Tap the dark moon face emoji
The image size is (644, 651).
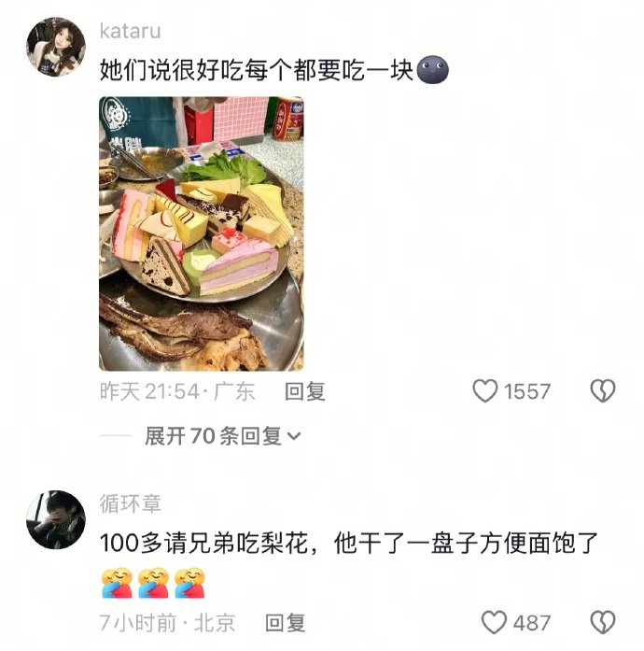point(432,69)
